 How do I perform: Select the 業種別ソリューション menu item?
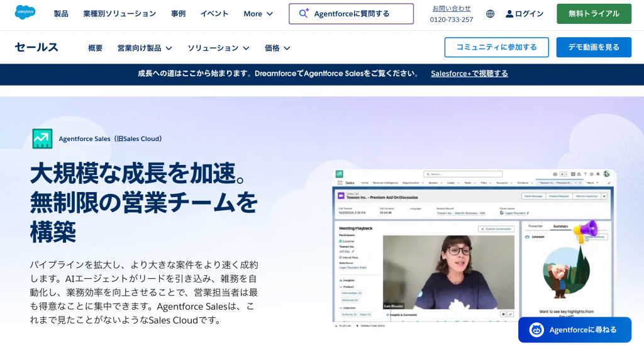pyautogui.click(x=119, y=14)
